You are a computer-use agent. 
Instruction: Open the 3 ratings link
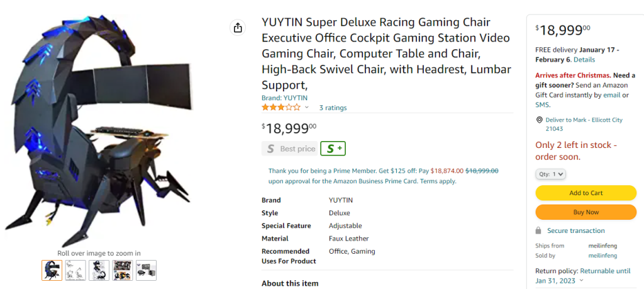pos(333,108)
